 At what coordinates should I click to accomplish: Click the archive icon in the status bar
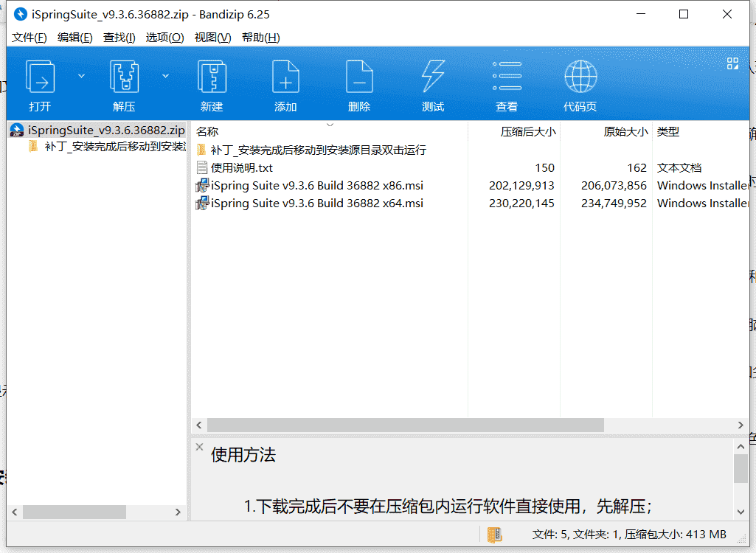coord(495,534)
